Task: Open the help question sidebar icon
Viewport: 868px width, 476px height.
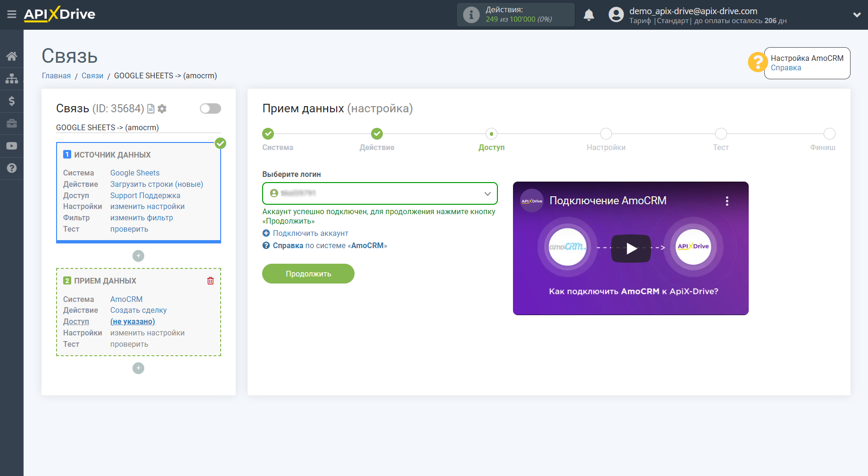Action: (12, 168)
